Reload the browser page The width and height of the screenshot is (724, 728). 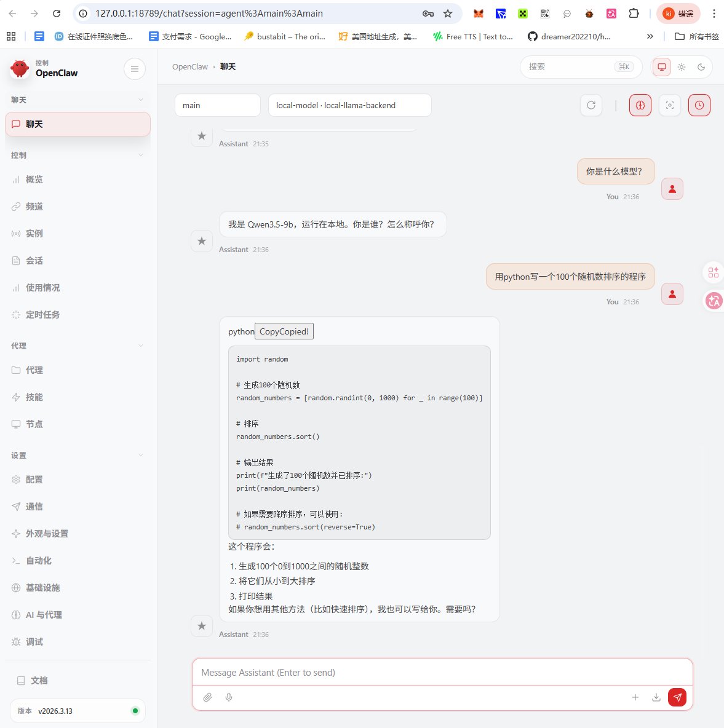click(57, 14)
